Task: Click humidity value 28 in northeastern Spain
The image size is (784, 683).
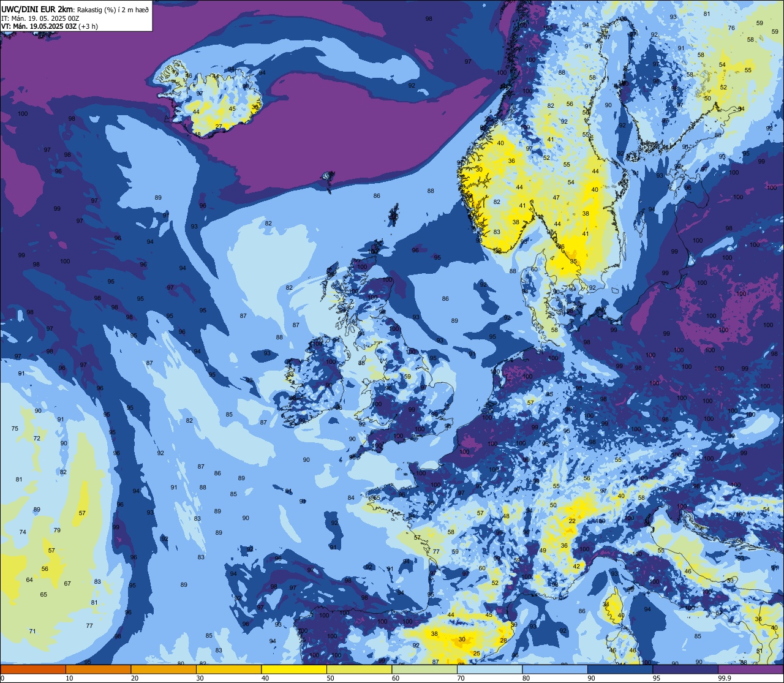Action: pos(503,641)
